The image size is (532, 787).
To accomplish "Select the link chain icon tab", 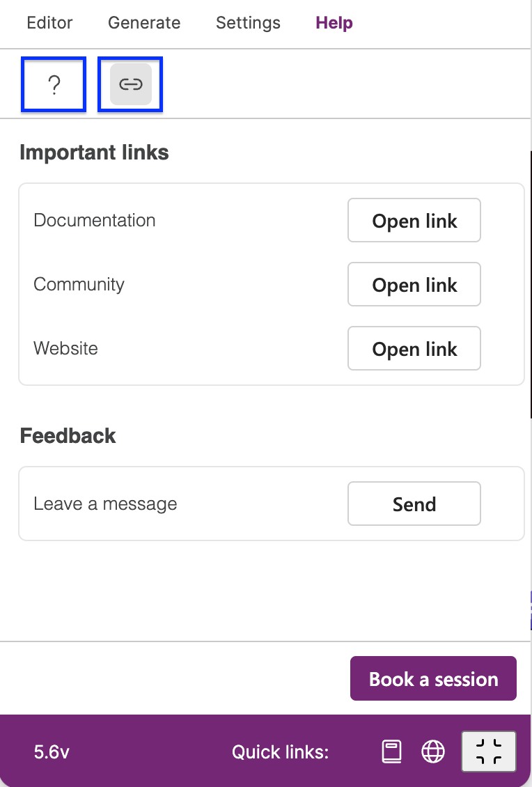I will click(x=130, y=84).
